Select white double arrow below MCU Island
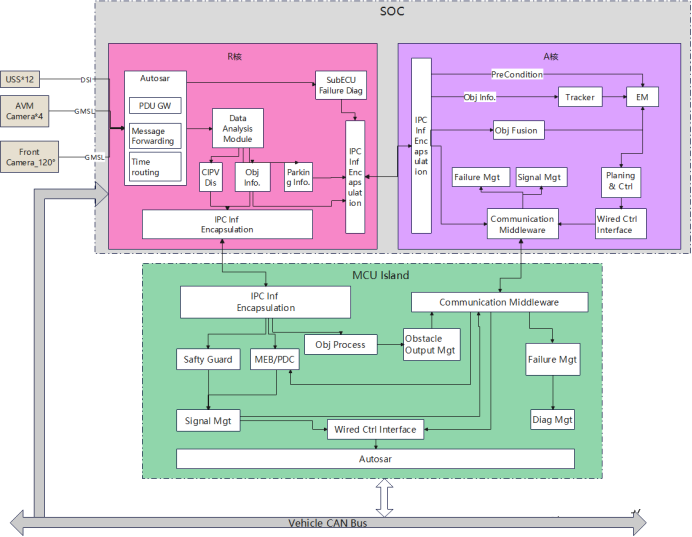The height and width of the screenshot is (537, 692). pyautogui.click(x=384, y=498)
